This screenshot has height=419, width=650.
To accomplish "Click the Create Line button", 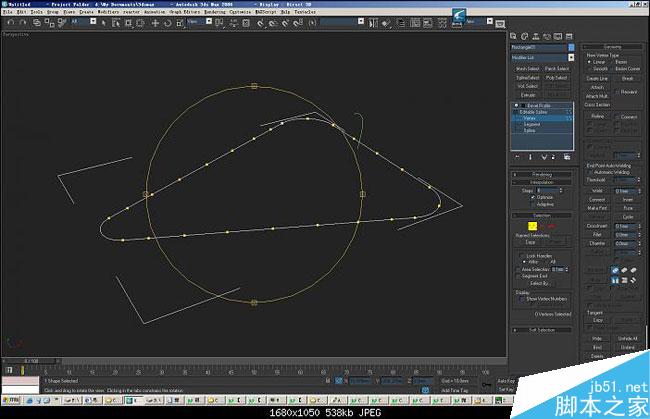I will coord(597,78).
